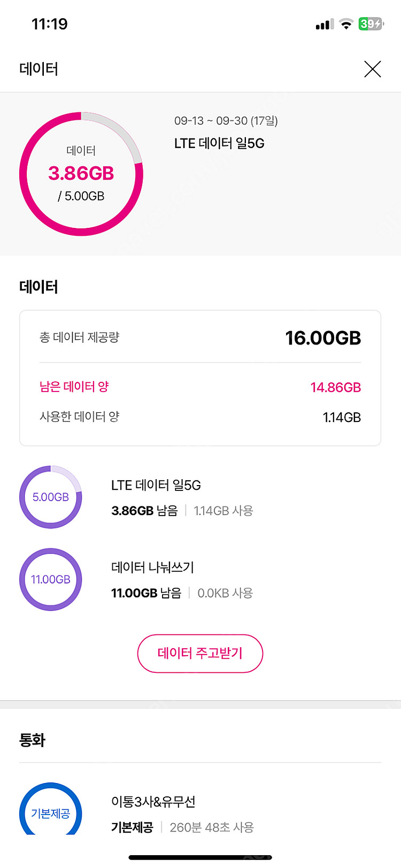Tap the home indicator bar at bottom
This screenshot has width=401, height=868.
[200, 857]
